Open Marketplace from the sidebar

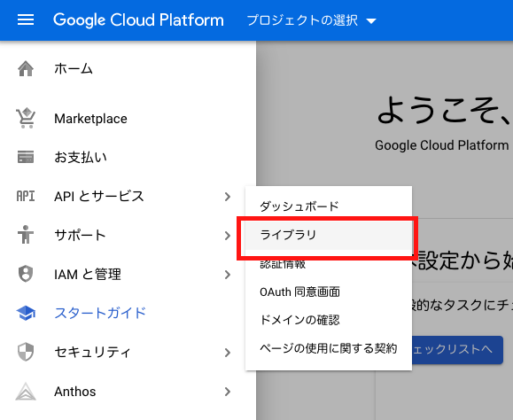pyautogui.click(x=90, y=119)
